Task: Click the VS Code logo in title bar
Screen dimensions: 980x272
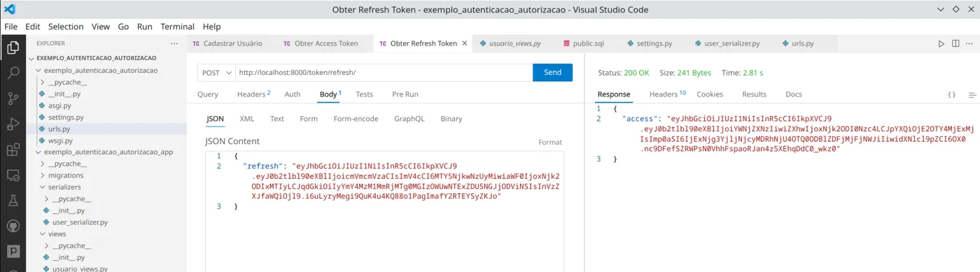Action: coord(10,10)
